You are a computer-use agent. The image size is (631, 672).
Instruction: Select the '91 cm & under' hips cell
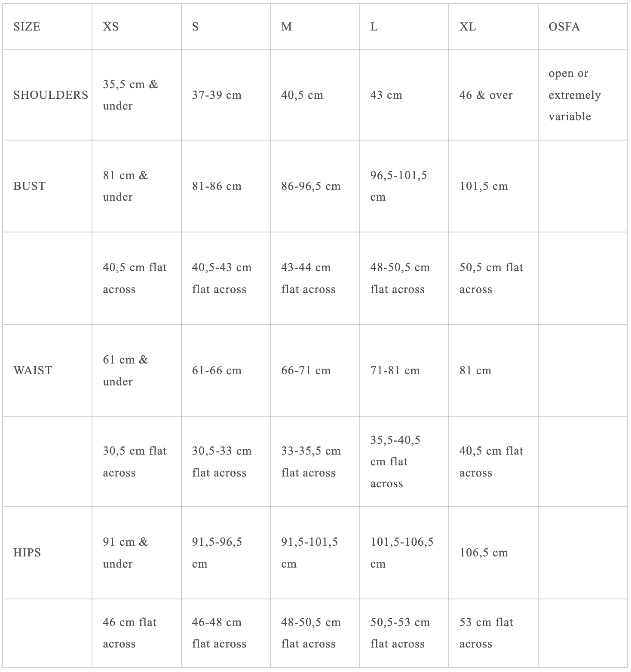click(125, 553)
